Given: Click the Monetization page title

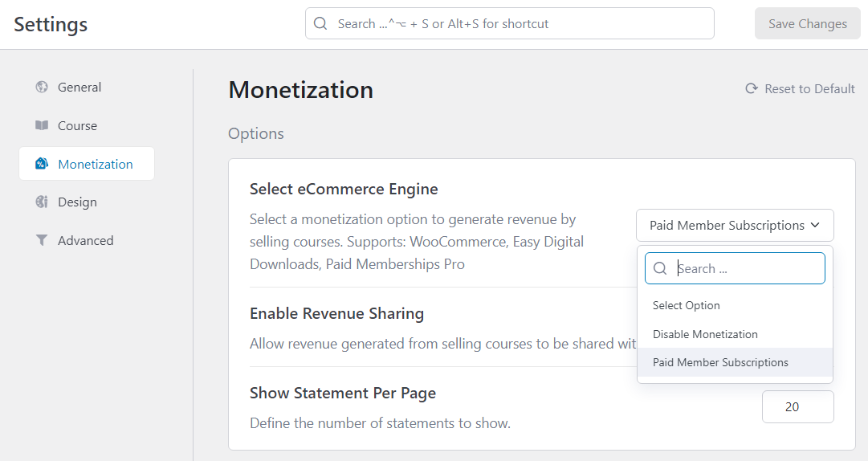Looking at the screenshot, I should [300, 90].
